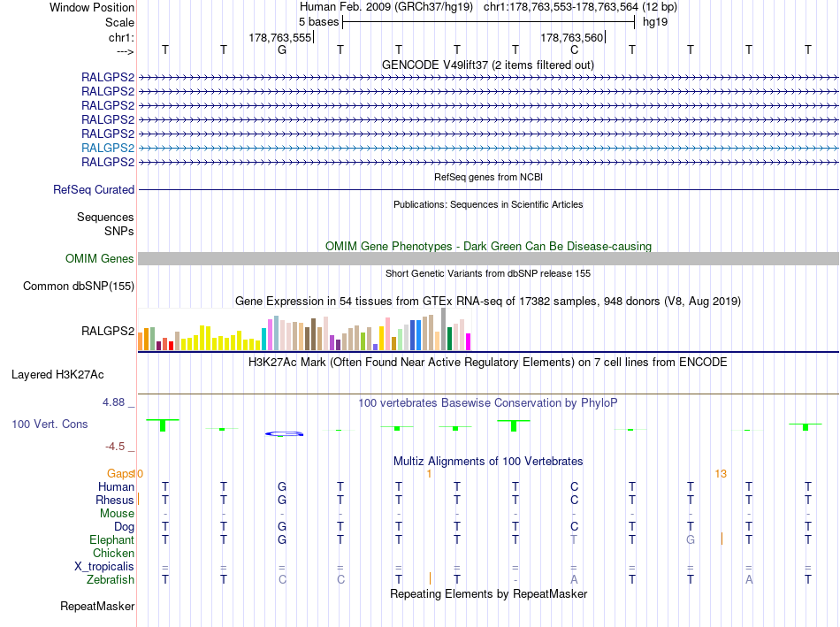Viewport: 840px width, 627px height.
Task: Click the orange 'Gaps' row label
Action: [120, 474]
